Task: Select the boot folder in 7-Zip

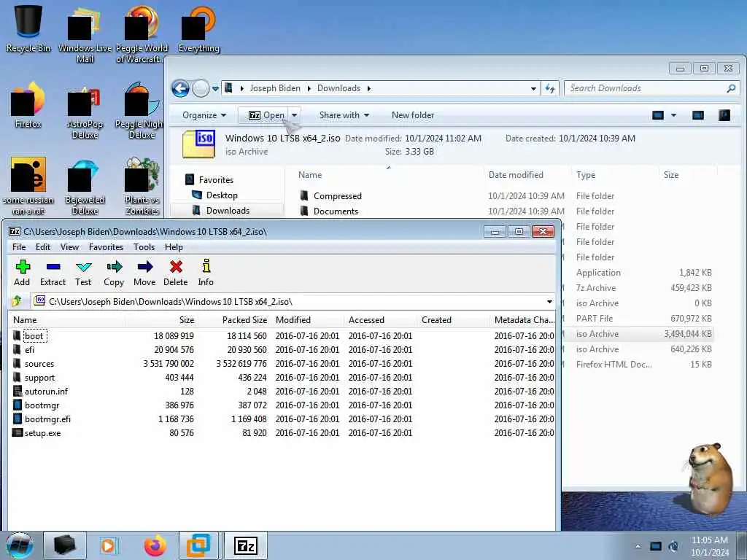Action: 34,336
